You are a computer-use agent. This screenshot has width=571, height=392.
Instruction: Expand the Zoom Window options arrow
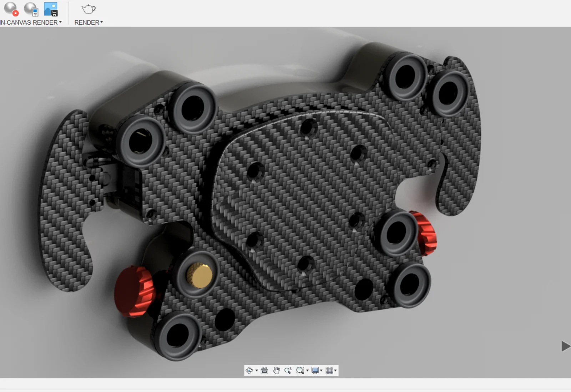tap(307, 371)
